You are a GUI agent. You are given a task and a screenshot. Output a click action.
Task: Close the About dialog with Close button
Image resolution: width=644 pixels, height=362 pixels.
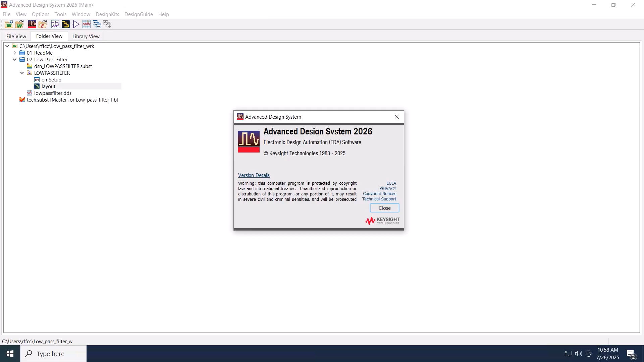(384, 208)
